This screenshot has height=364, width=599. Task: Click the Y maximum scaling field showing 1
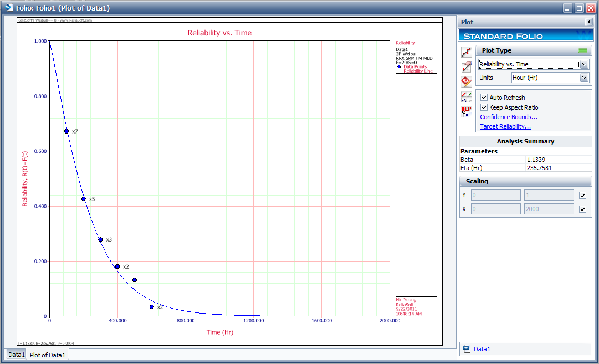tap(548, 195)
